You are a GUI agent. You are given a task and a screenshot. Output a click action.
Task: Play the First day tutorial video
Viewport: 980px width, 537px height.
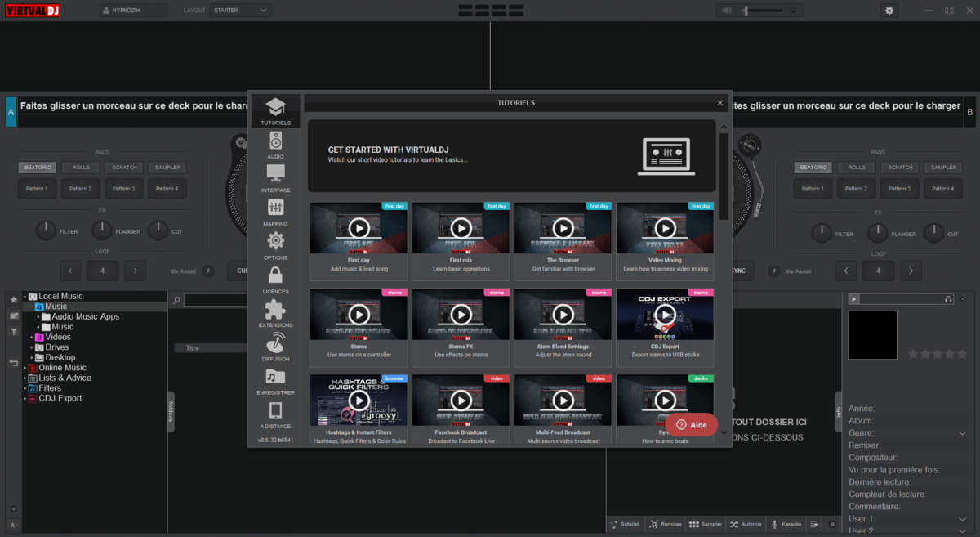[359, 228]
